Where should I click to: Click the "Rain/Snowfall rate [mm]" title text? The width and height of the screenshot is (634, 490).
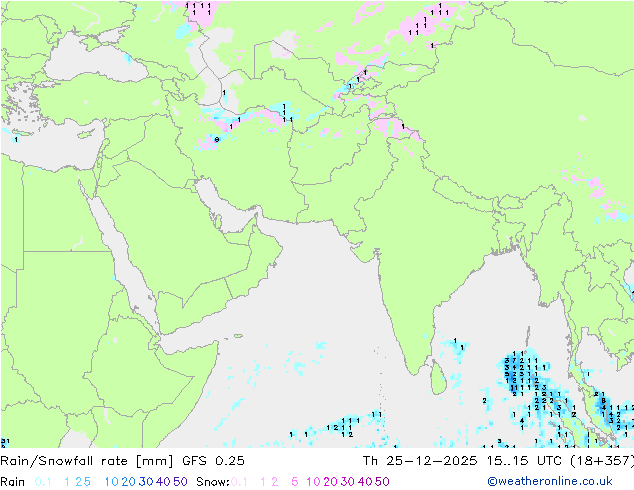(x=87, y=461)
